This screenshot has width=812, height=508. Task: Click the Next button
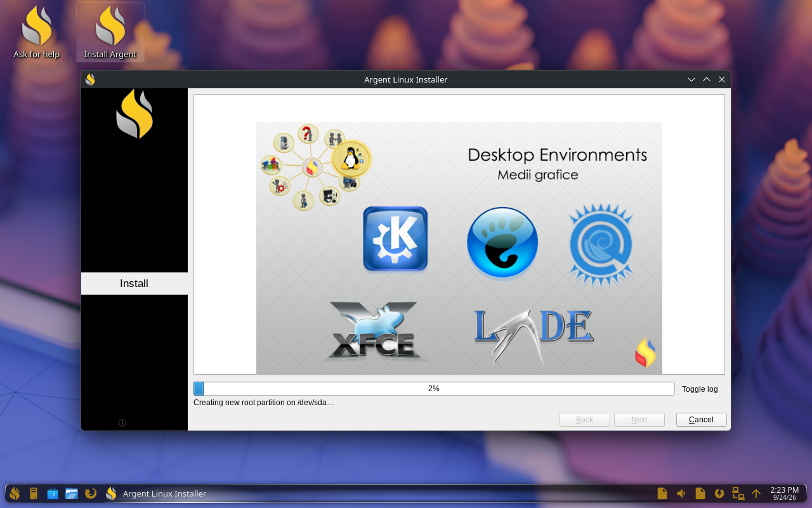[x=639, y=420]
